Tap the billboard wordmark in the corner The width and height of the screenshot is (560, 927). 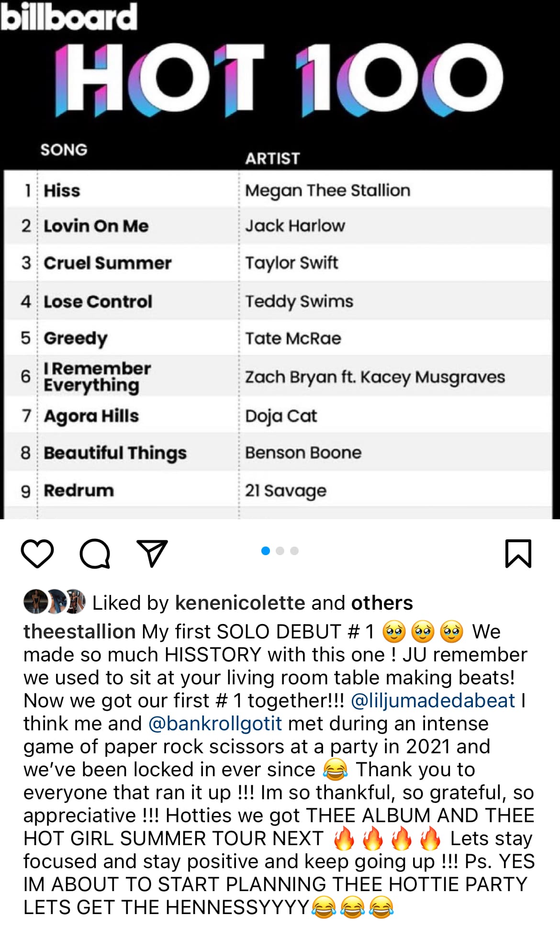[x=69, y=16]
